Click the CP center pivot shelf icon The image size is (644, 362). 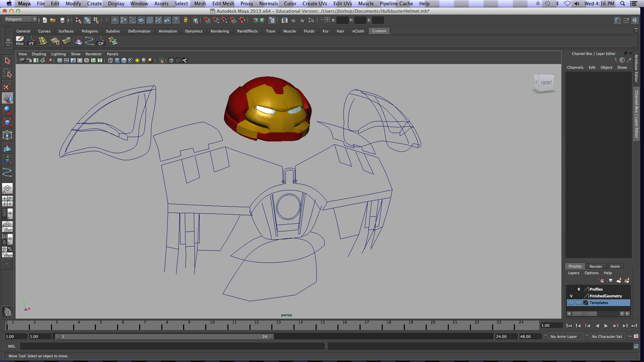pos(101,41)
